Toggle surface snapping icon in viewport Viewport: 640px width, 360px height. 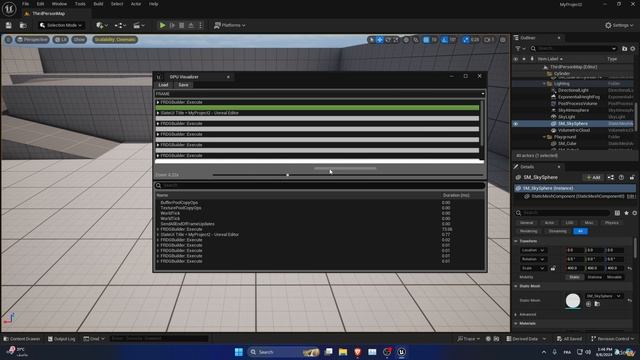point(416,40)
